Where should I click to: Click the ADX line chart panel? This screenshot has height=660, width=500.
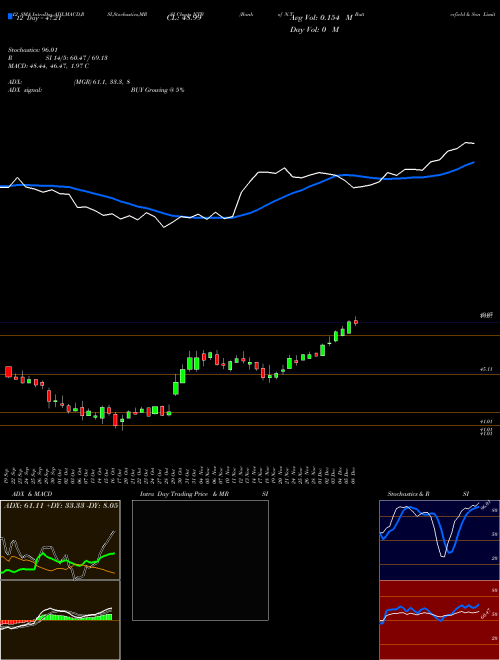60,540
